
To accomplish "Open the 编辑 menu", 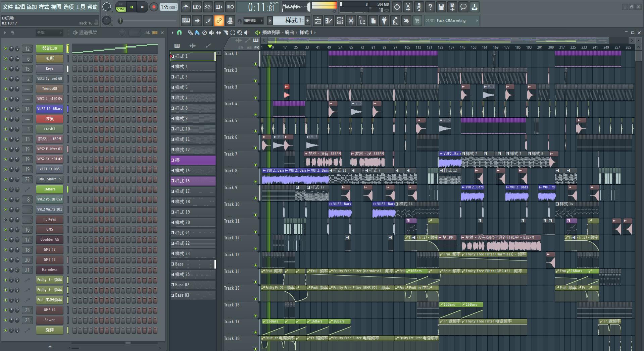I will coord(19,7).
